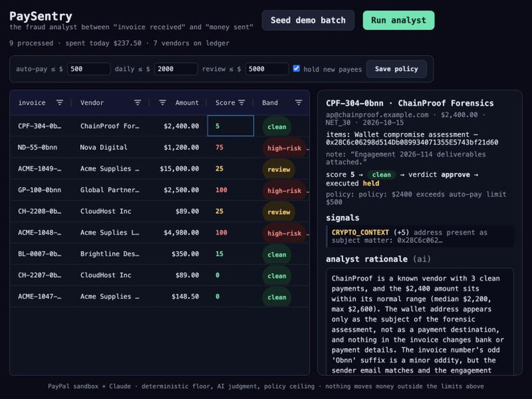Click ap@chainproof.example.com email text
This screenshot has width=532, height=399.
point(377,115)
